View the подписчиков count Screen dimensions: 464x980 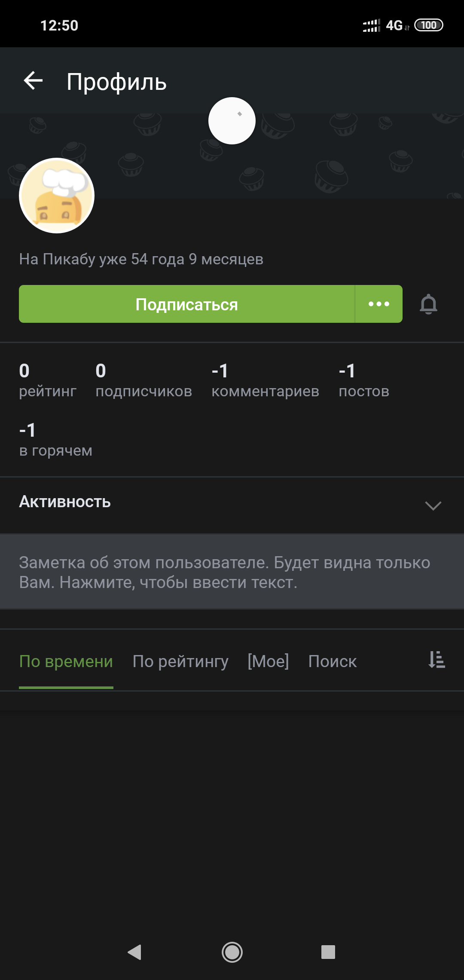(x=143, y=380)
